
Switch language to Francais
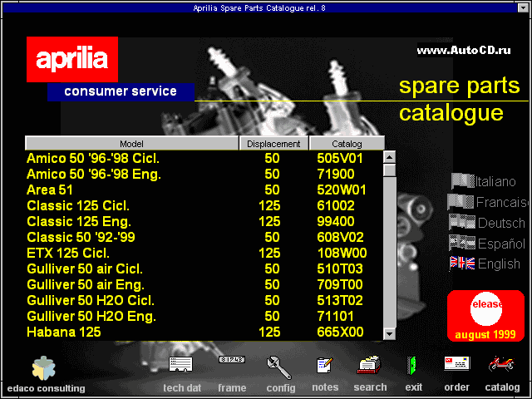[502, 202]
